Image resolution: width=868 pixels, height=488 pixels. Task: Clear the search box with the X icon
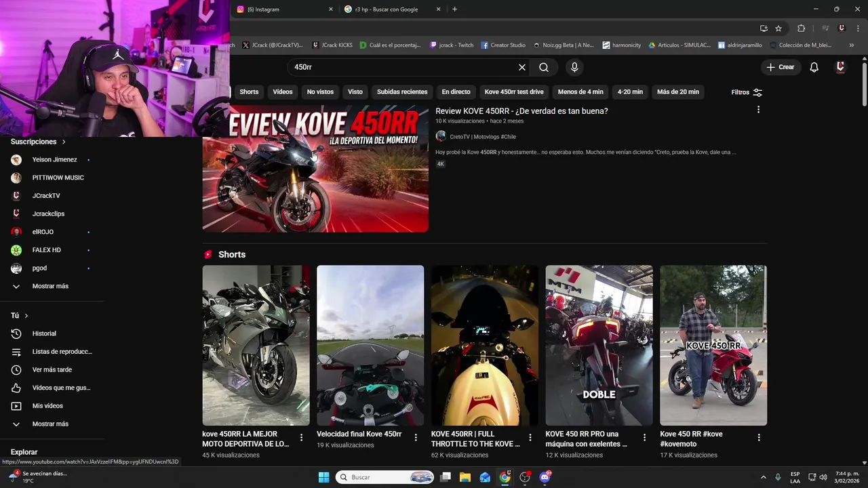coord(522,67)
